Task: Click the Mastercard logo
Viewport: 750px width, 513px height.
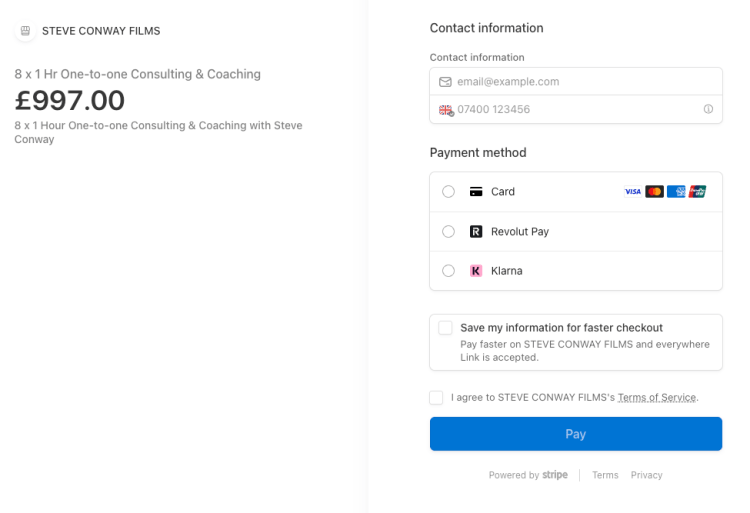Action: point(654,192)
